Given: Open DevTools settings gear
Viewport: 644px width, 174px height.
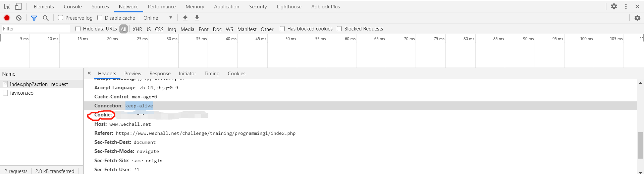Looking at the screenshot, I should tap(614, 6).
